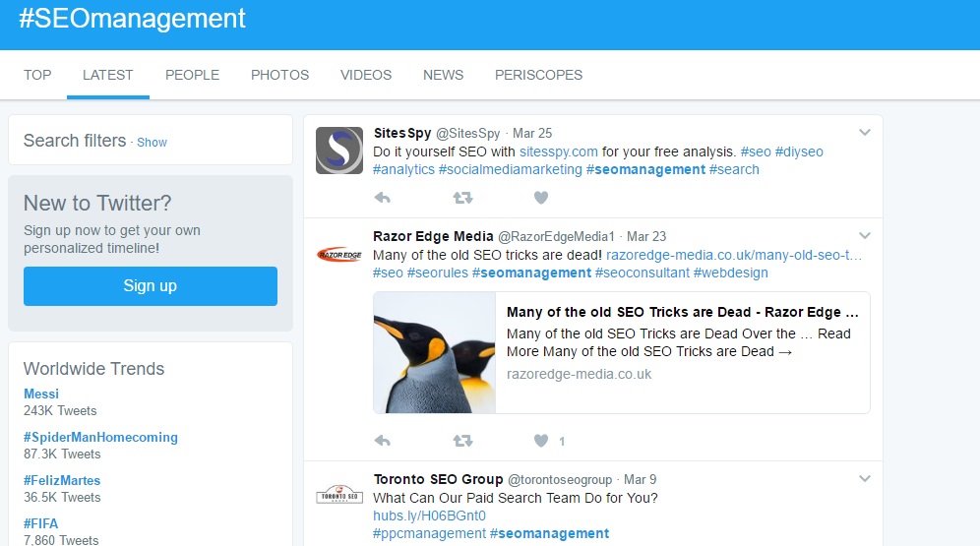980x546 pixels.
Task: Open #seo hashtag in SitesSpy tweet
Action: pyautogui.click(x=756, y=152)
